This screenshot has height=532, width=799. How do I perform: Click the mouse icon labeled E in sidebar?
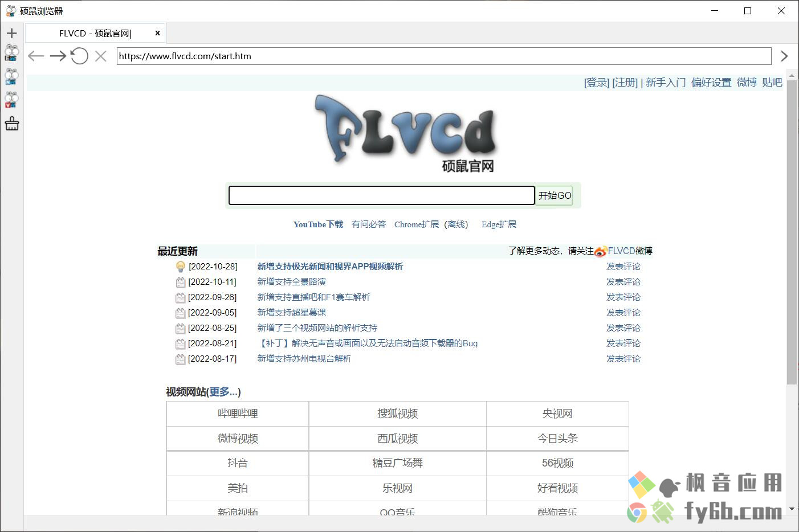click(11, 53)
